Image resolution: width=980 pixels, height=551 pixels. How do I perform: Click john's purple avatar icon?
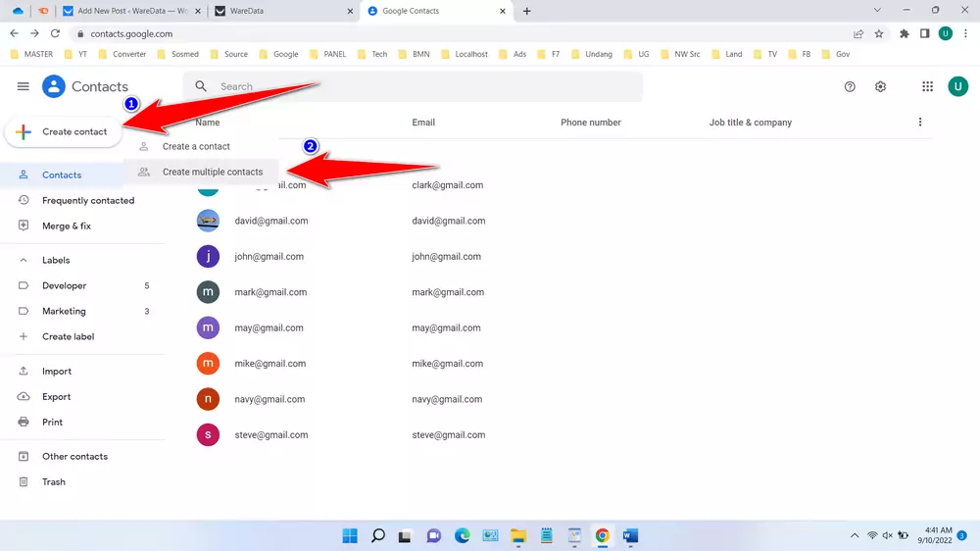click(208, 257)
